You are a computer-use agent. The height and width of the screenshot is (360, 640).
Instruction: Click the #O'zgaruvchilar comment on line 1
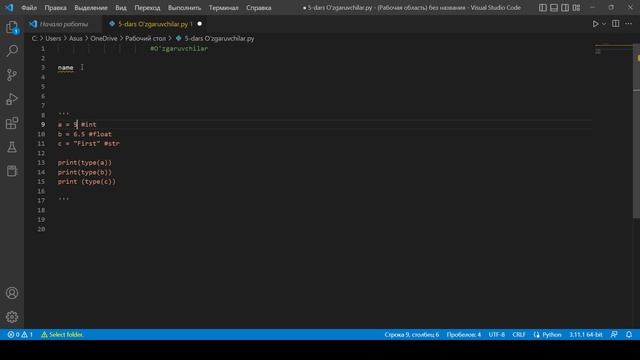[179, 49]
